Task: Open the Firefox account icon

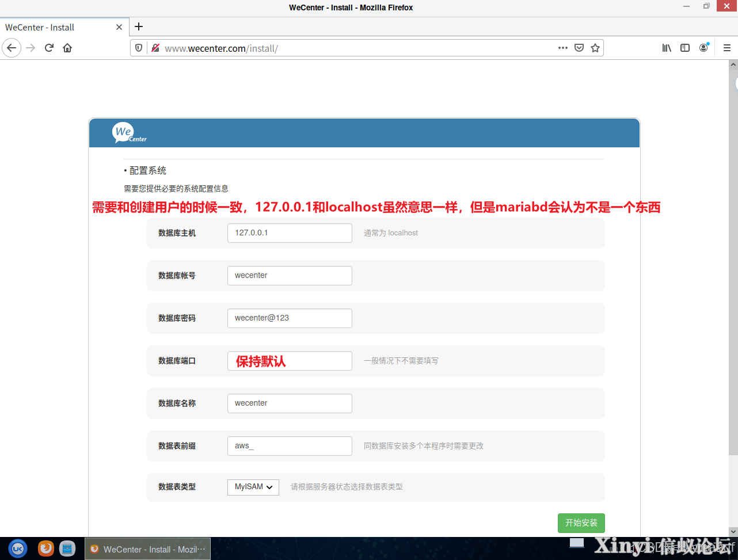Action: (704, 48)
